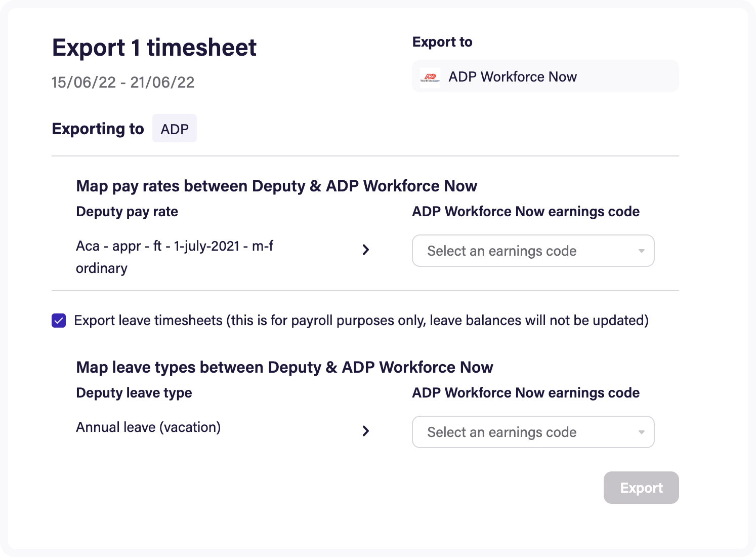Click the Map leave types section heading
This screenshot has width=756, height=557.
click(284, 367)
